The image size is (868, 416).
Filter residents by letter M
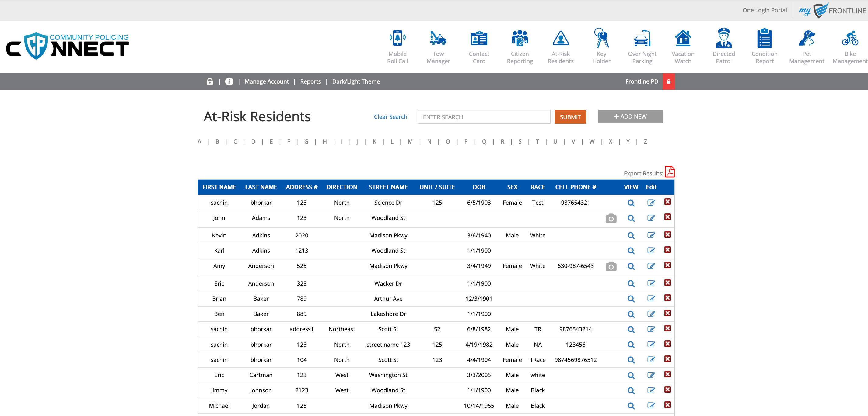[410, 141]
